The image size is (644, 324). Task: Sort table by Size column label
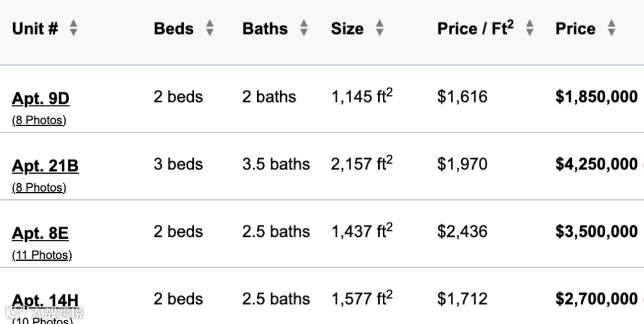pyautogui.click(x=347, y=29)
